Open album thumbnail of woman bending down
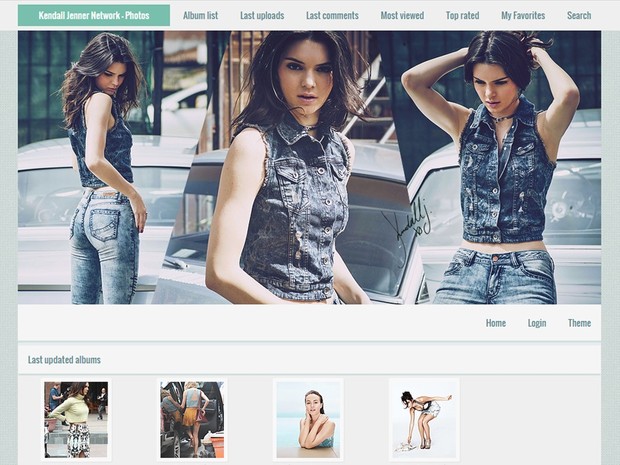This screenshot has width=620, height=465. (x=424, y=420)
